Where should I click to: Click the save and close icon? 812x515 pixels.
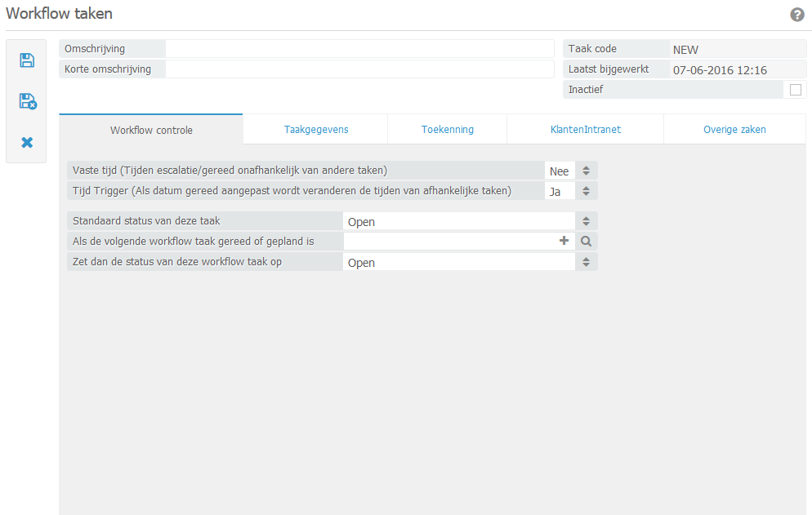[x=27, y=101]
